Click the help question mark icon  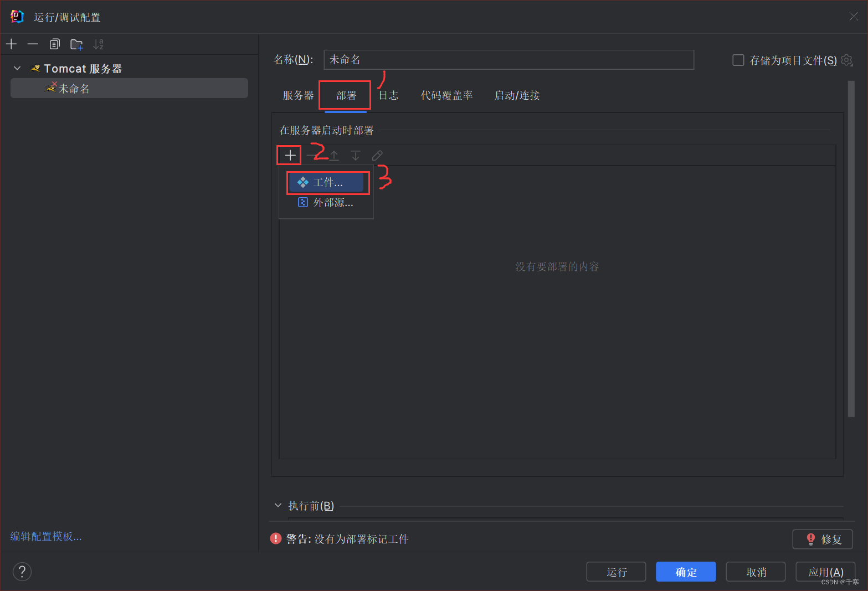click(x=22, y=571)
